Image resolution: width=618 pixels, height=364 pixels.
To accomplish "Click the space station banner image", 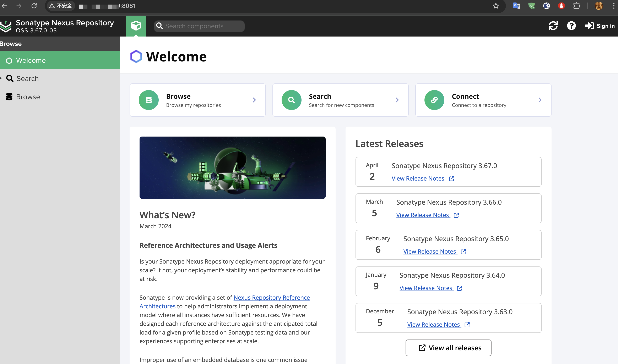I will [232, 167].
